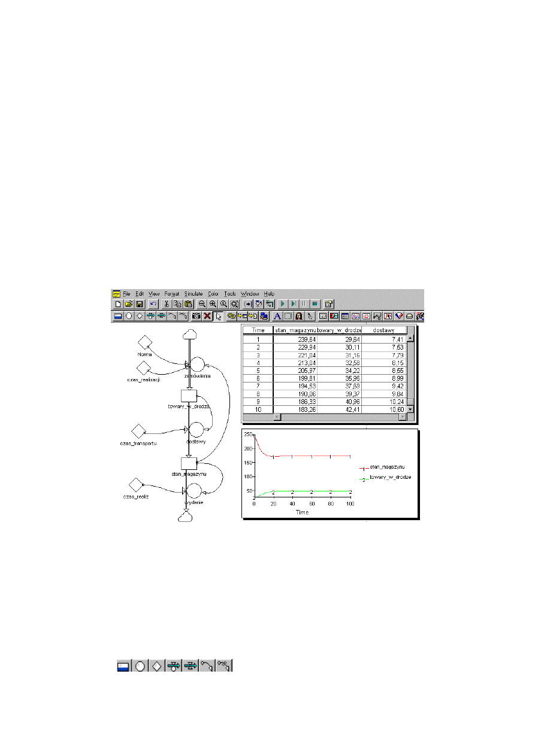
Task: Stop the simulation with the green square button
Action: pos(315,305)
